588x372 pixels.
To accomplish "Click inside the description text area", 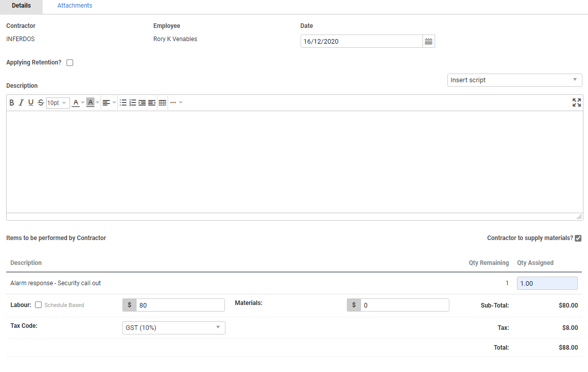I will 295,162.
